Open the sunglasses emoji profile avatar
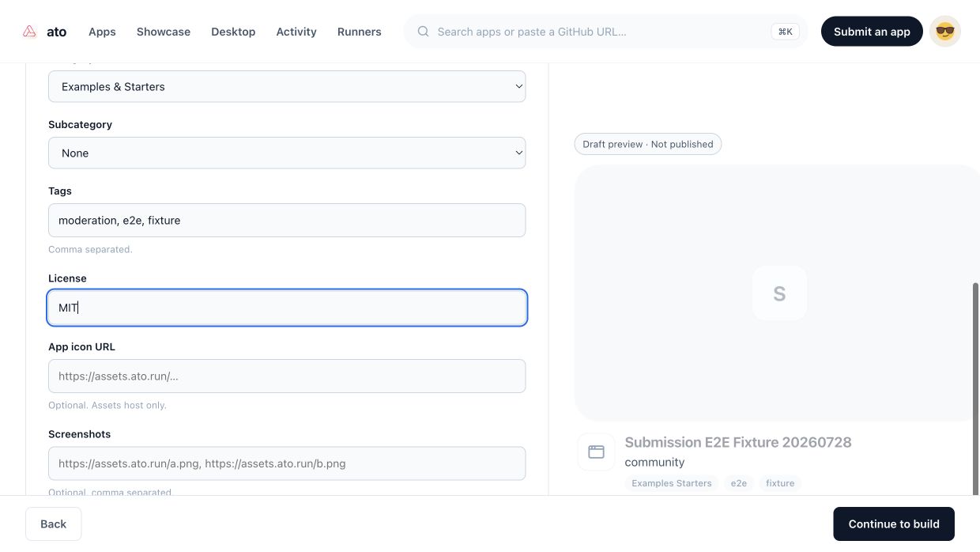980x552 pixels. [945, 32]
